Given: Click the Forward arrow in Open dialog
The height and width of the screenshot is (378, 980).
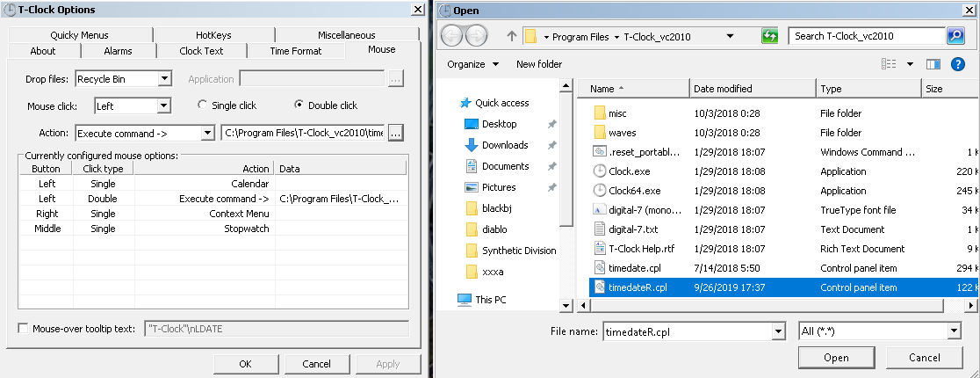Looking at the screenshot, I should 476,36.
